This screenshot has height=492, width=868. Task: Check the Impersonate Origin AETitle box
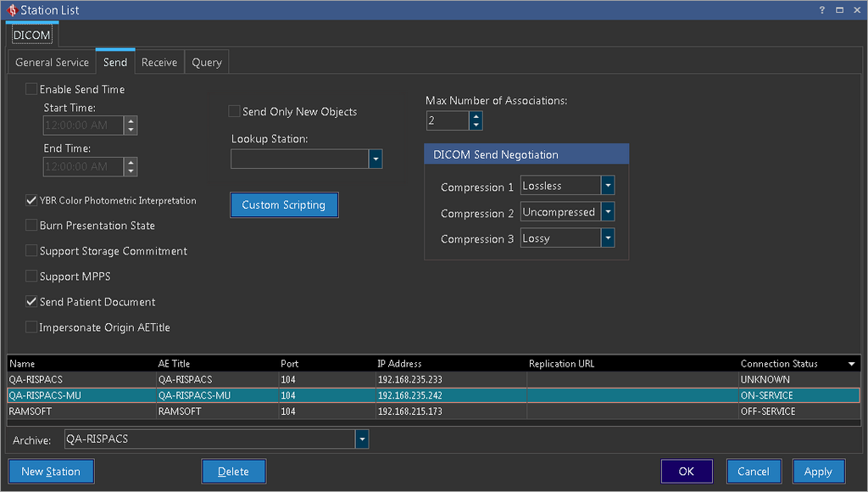32,327
